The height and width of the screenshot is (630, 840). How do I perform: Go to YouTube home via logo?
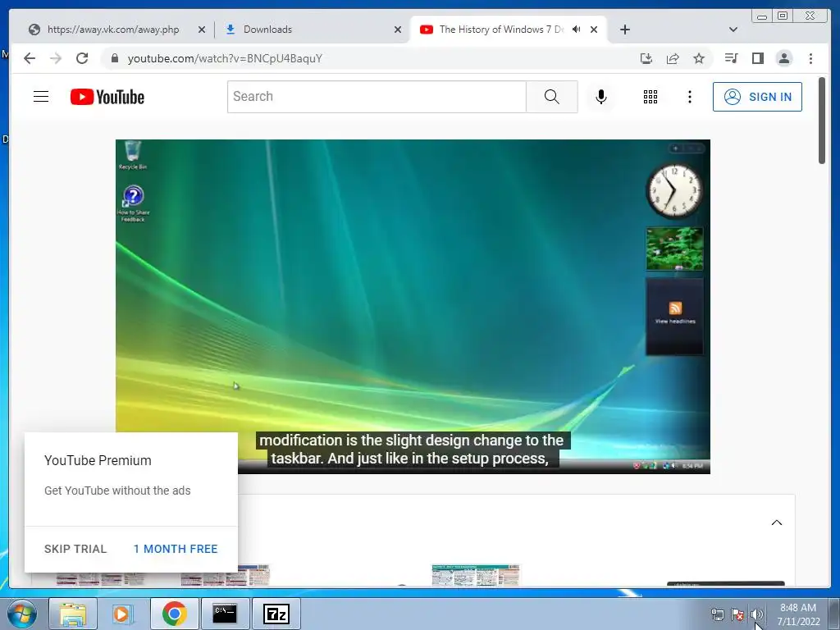107,97
